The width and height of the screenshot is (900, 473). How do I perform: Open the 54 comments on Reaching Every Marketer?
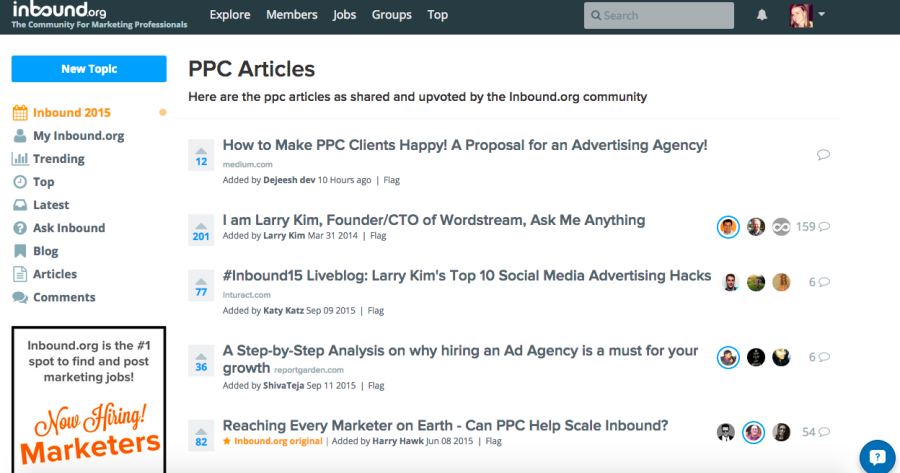tap(816, 432)
